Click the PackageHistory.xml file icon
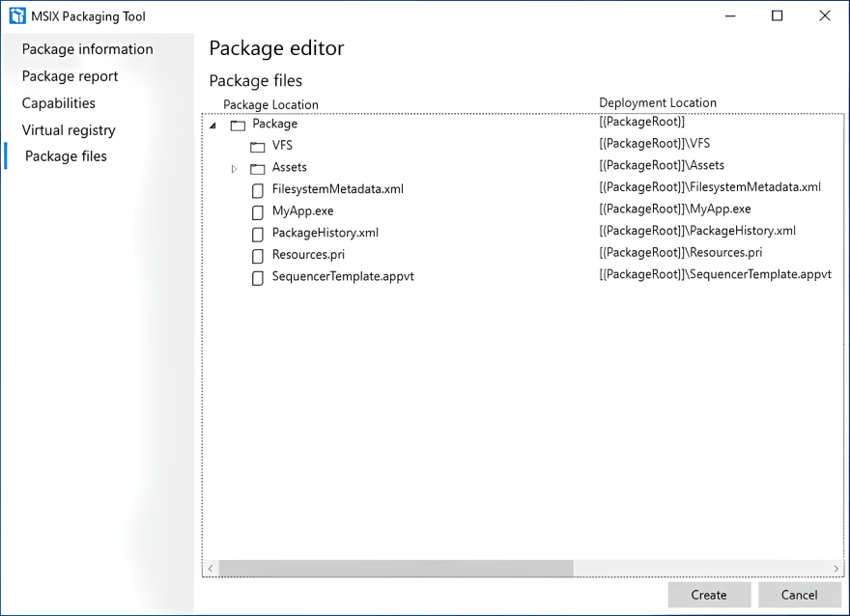The height and width of the screenshot is (616, 850). coord(258,234)
